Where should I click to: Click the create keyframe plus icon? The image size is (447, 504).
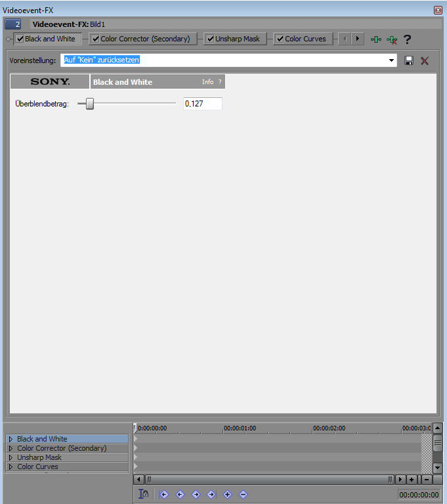coord(227,494)
